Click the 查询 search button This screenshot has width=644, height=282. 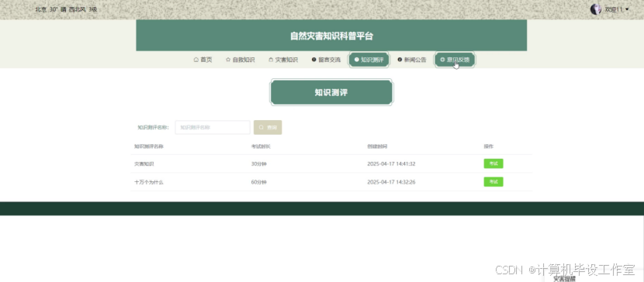[x=268, y=128]
